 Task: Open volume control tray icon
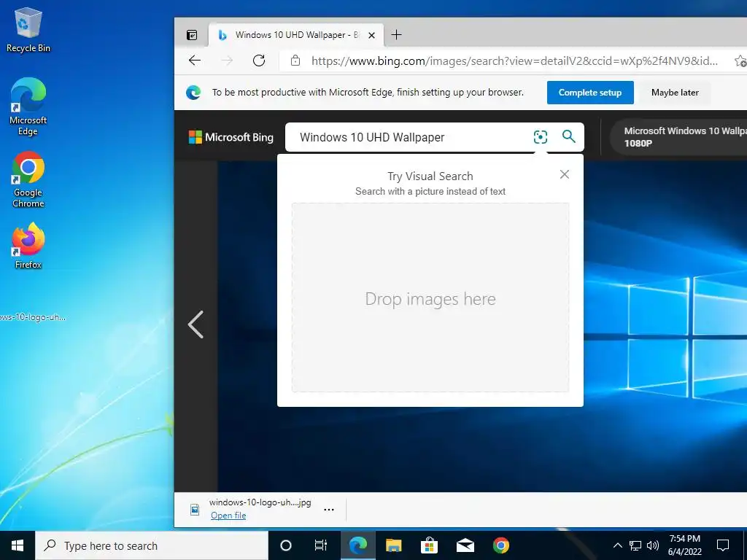(x=653, y=545)
